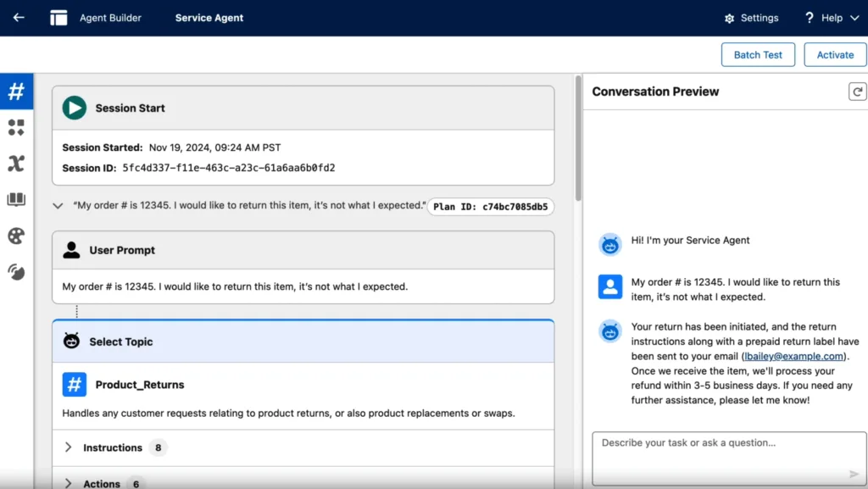Click the Session Started date text
868x489 pixels.
214,147
